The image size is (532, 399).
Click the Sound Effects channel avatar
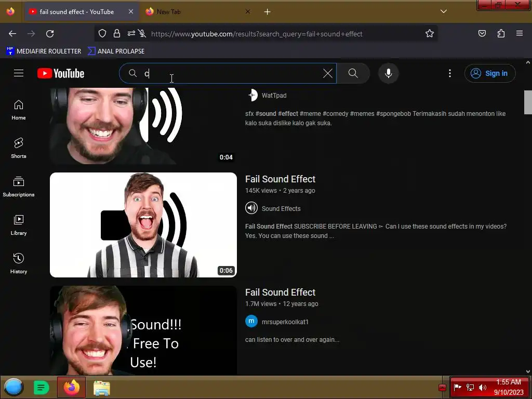251,208
